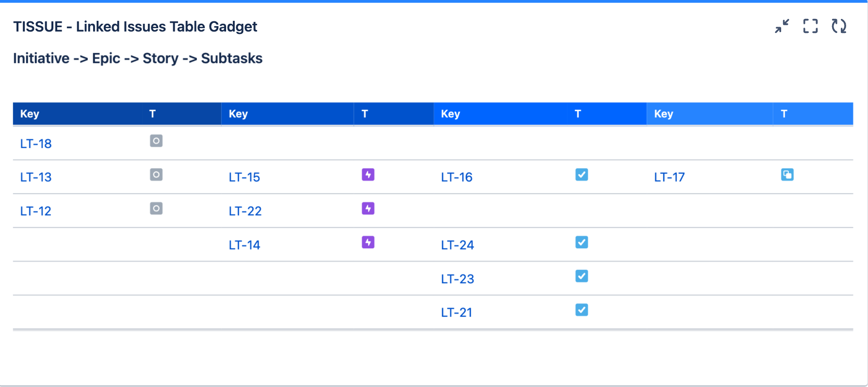Open the LT-23 story link
The height and width of the screenshot is (387, 868).
coord(457,279)
